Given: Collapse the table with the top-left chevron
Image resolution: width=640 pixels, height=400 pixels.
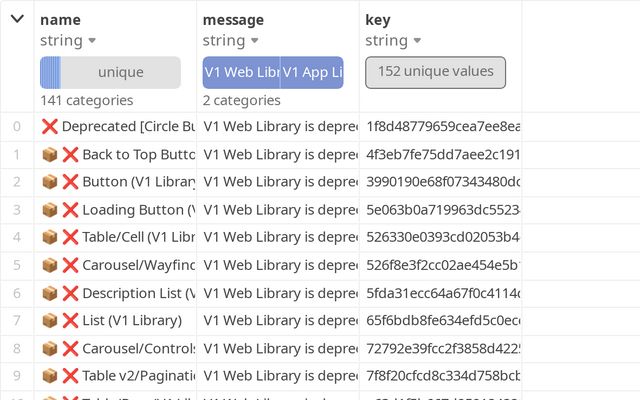Looking at the screenshot, I should [17, 19].
